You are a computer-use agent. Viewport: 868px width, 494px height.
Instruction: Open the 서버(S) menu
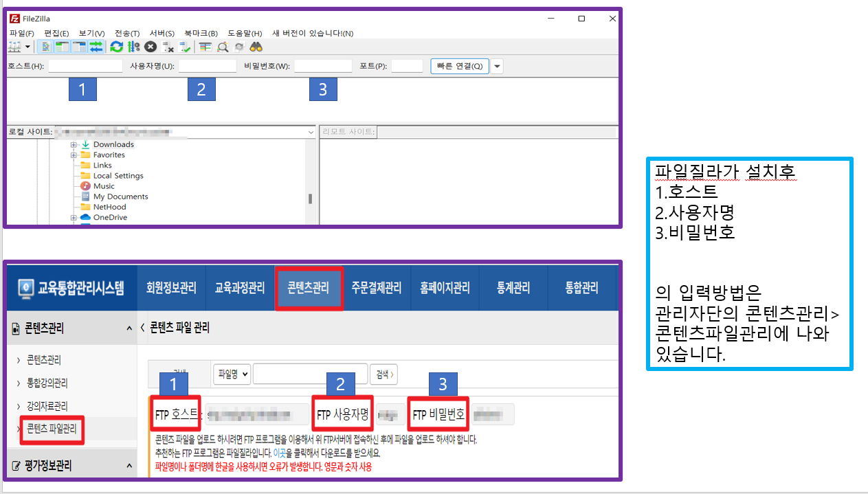[x=162, y=33]
